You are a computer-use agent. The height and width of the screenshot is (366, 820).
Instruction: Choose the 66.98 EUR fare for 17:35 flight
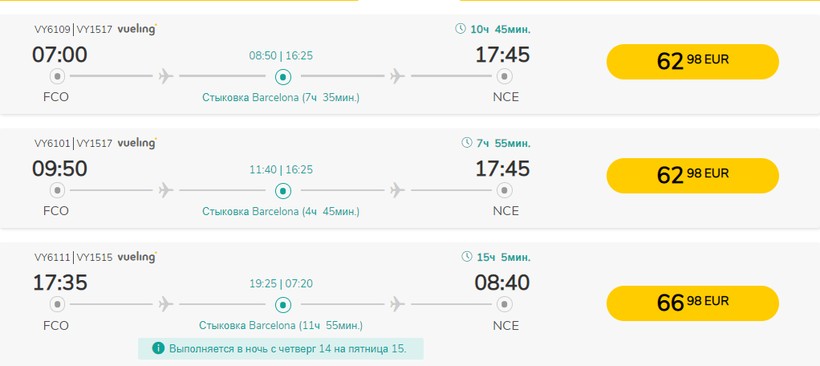tap(692, 303)
